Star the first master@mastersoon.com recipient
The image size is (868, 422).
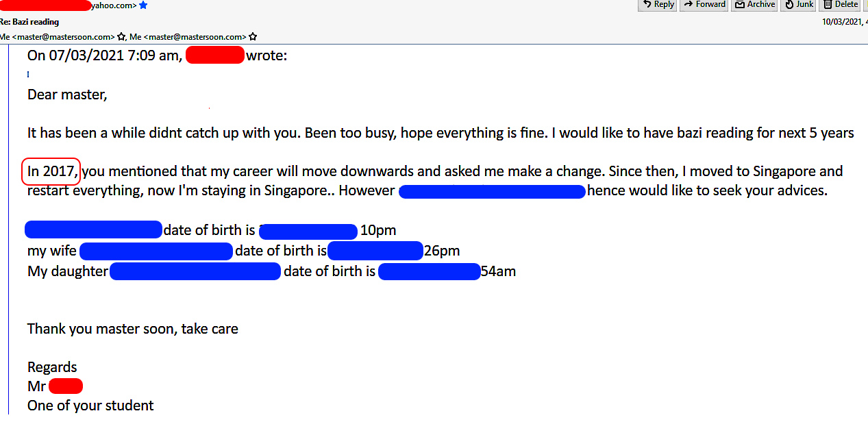point(121,37)
